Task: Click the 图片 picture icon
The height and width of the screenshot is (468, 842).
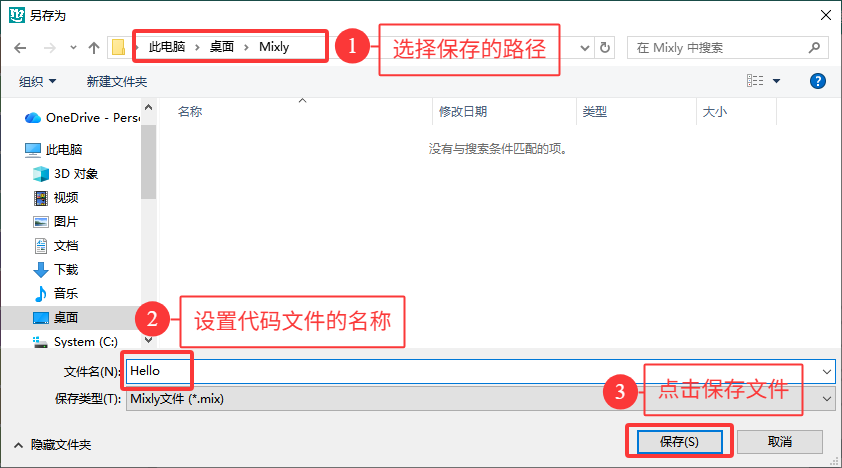Action: point(41,222)
